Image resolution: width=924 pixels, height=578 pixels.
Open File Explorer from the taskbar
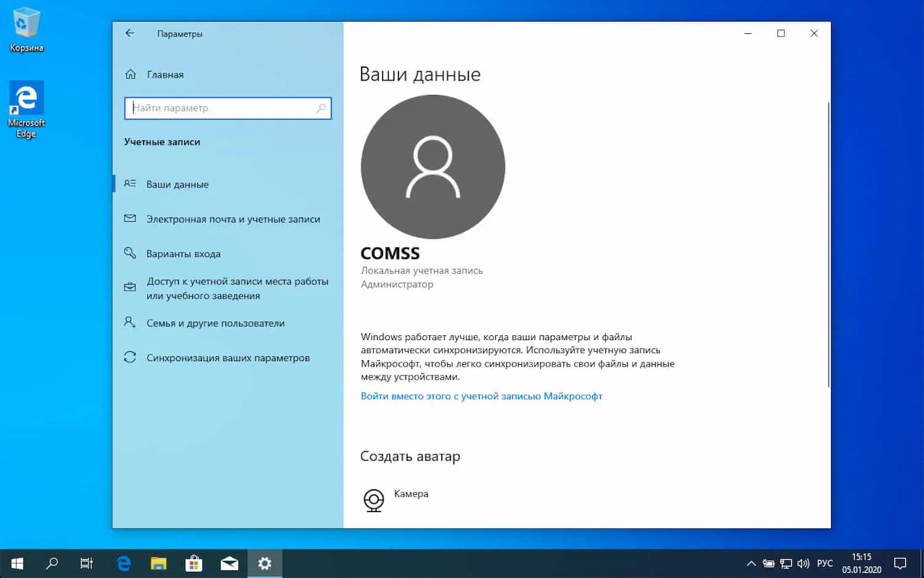point(159,563)
